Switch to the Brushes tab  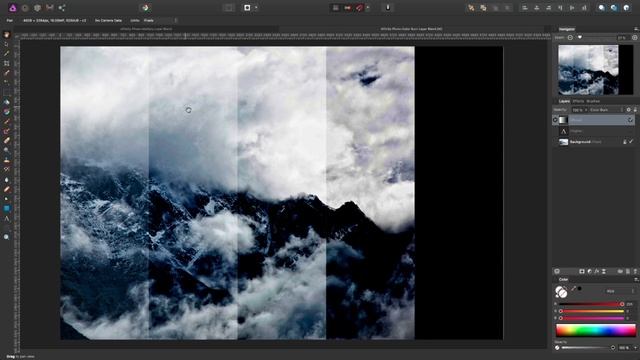click(593, 101)
